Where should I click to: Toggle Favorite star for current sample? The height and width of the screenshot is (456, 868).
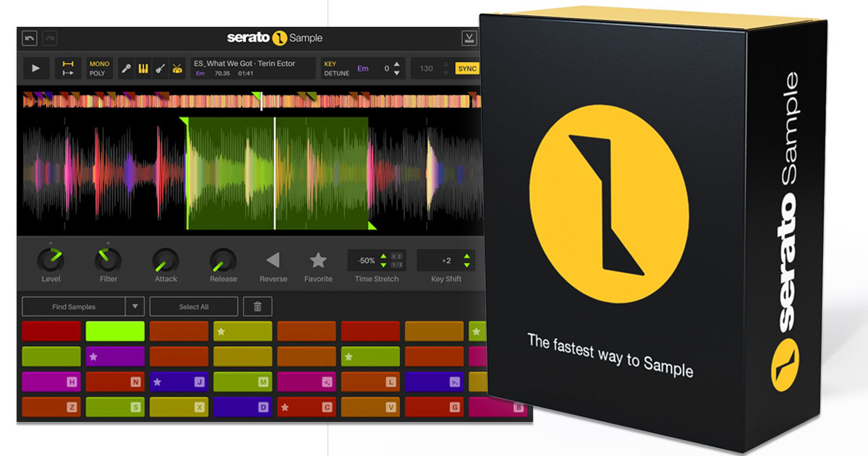(x=318, y=258)
